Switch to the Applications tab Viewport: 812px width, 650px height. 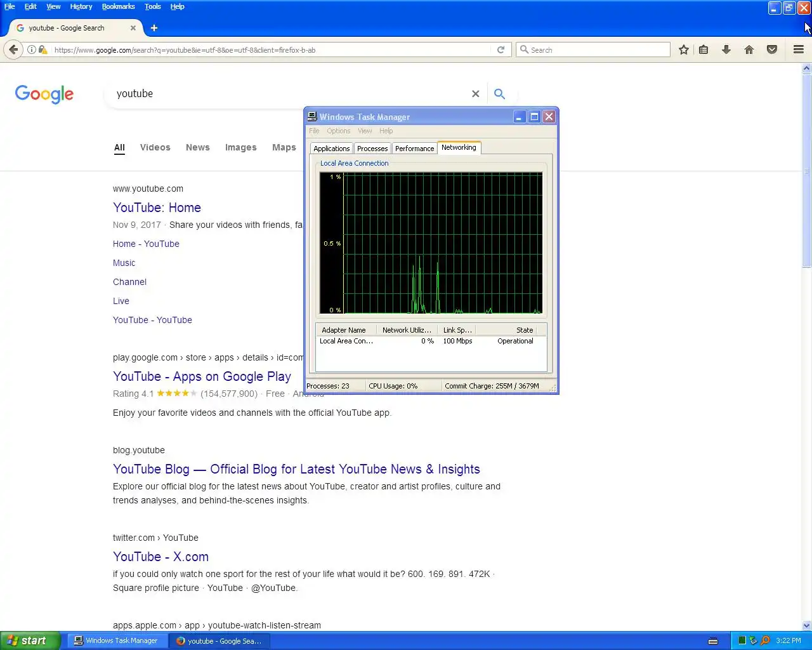pyautogui.click(x=331, y=149)
